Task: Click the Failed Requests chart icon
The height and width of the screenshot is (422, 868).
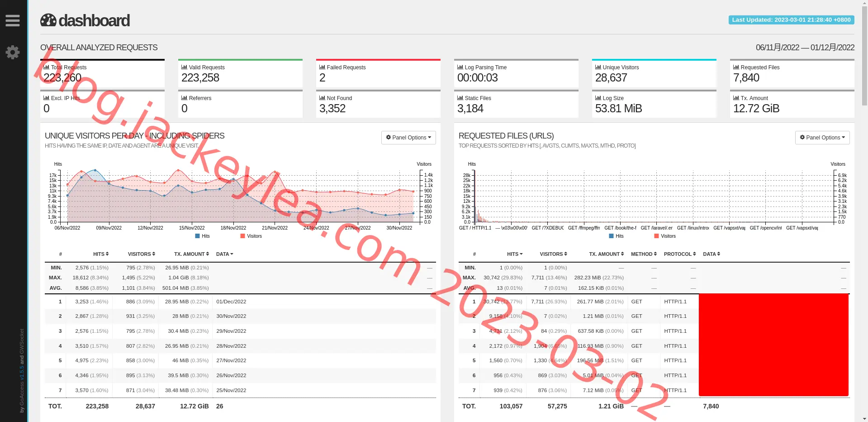Action: (322, 67)
